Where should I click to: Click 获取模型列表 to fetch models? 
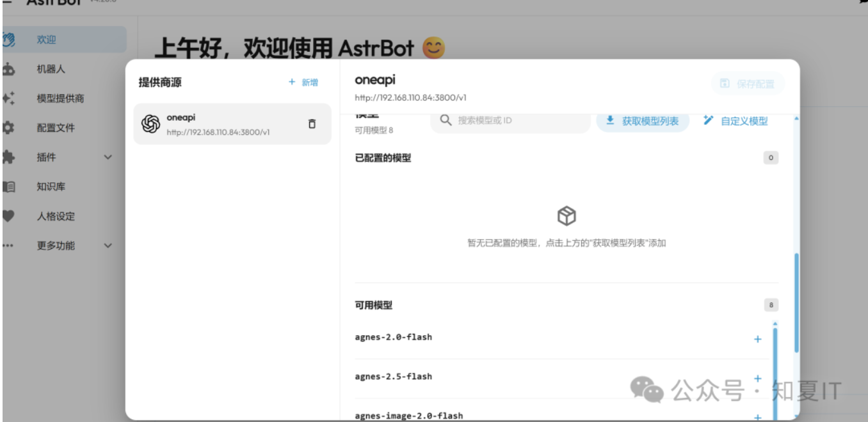tap(643, 121)
